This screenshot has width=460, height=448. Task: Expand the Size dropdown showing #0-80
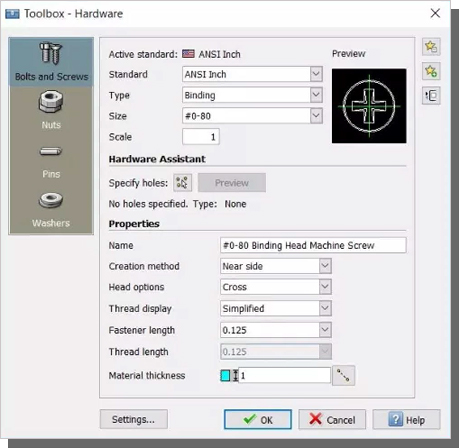316,116
